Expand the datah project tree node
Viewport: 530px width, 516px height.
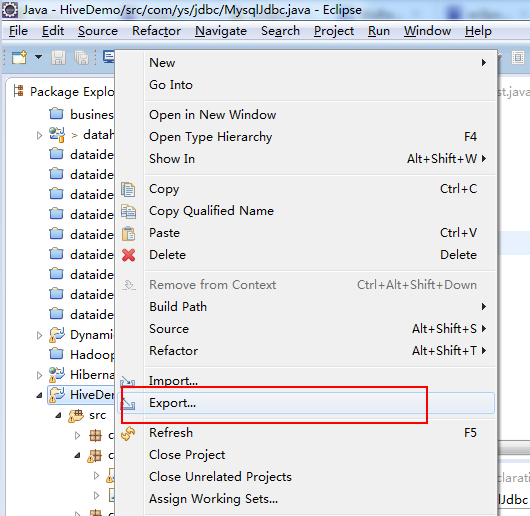40,136
